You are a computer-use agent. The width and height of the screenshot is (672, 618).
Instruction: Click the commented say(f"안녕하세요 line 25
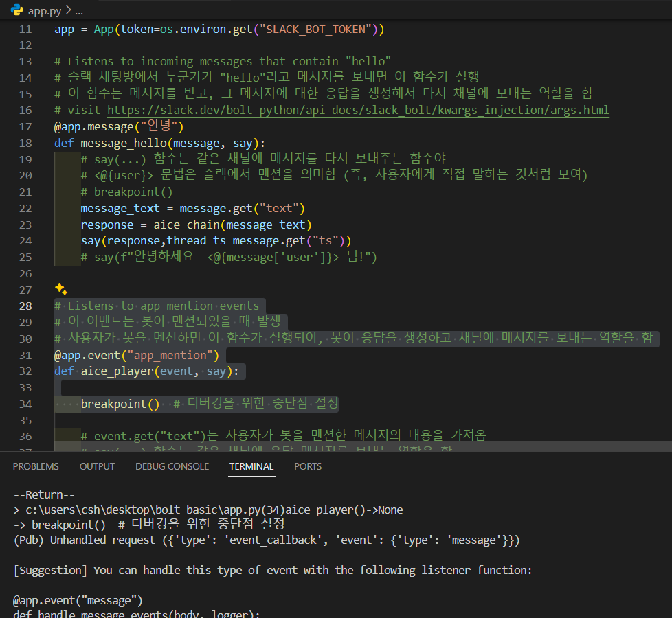229,257
